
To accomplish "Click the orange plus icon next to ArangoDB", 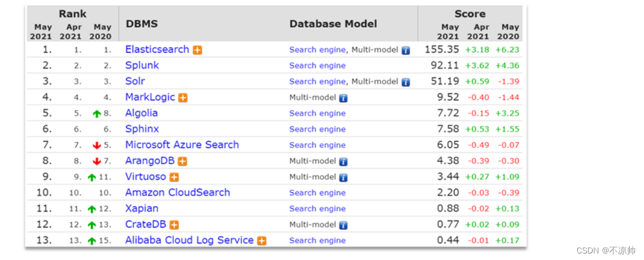I will click(x=183, y=161).
